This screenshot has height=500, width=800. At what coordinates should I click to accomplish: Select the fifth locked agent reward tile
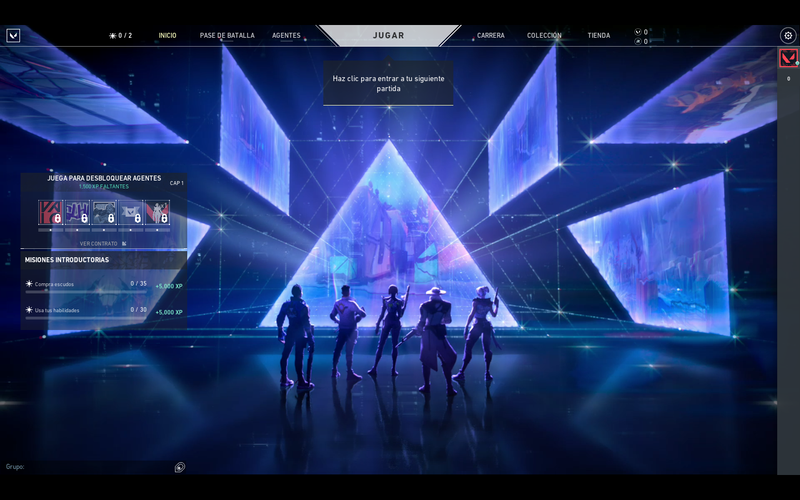coord(157,212)
